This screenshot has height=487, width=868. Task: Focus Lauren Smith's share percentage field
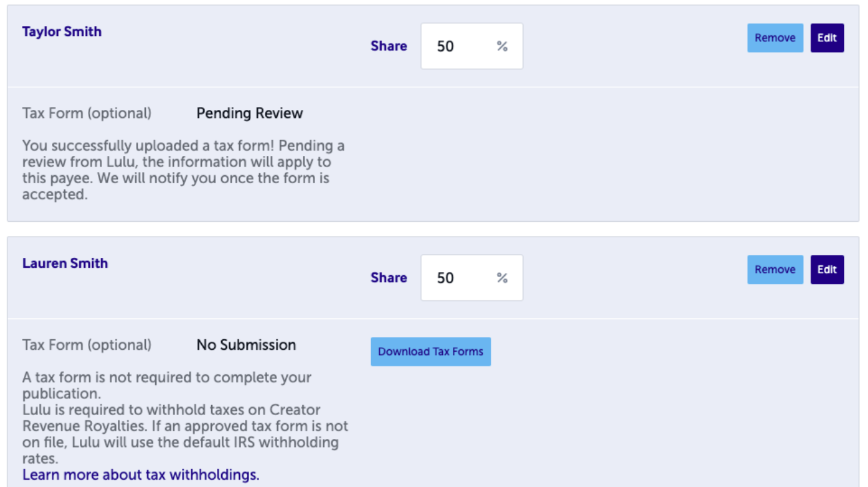tap(472, 278)
